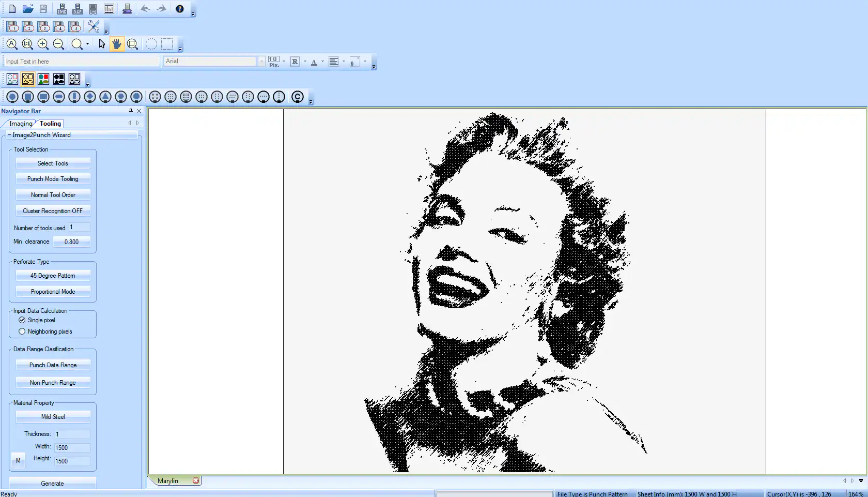868x497 pixels.
Task: Collapse the Image2Punch Wizard section
Action: click(x=9, y=135)
